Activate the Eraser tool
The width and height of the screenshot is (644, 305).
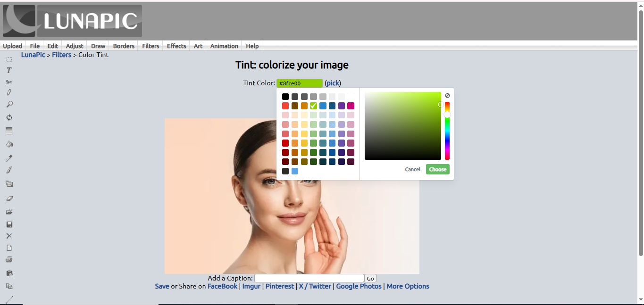[x=9, y=198]
